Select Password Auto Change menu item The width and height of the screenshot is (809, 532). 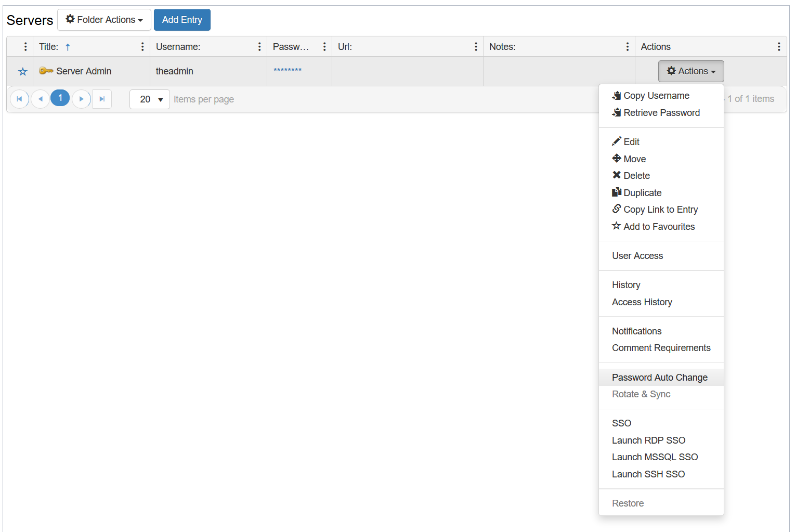tap(661, 378)
